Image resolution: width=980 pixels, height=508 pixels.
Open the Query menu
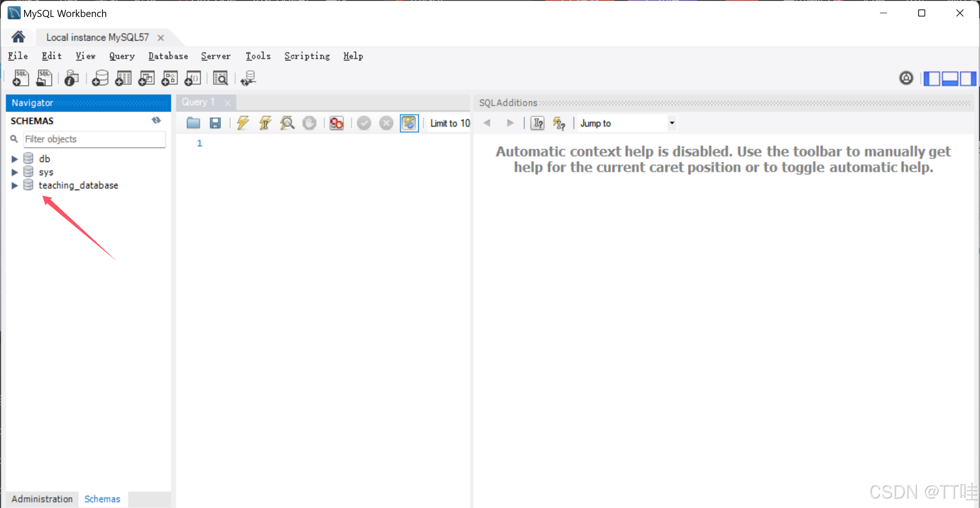pos(122,56)
